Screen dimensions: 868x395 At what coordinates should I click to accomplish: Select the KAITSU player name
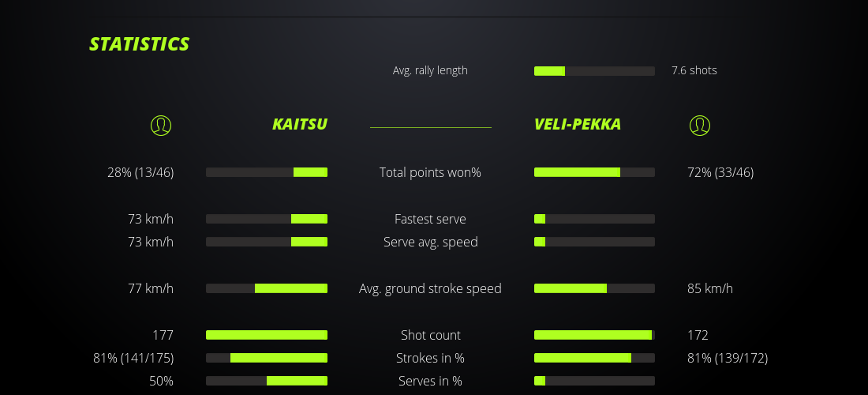[x=300, y=125]
